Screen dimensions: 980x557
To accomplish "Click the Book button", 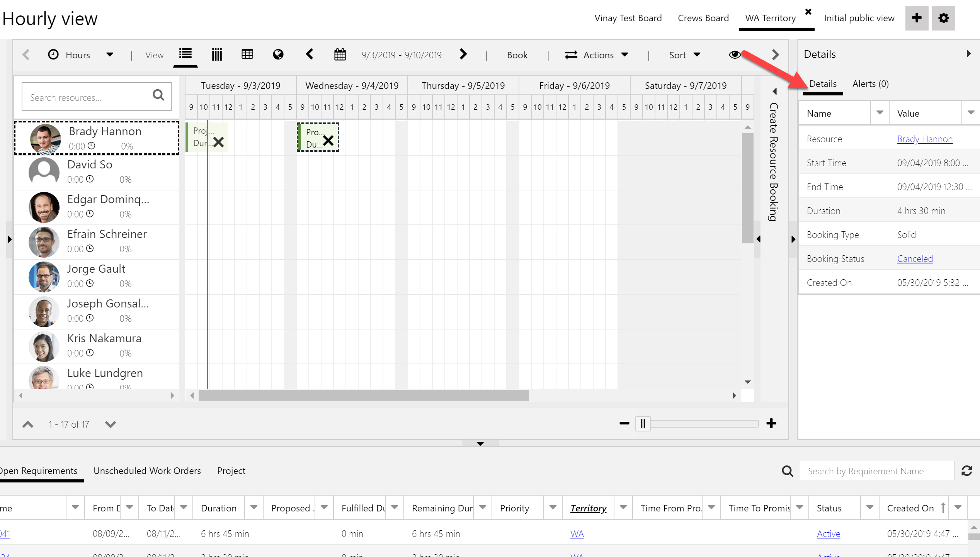I will 517,55.
